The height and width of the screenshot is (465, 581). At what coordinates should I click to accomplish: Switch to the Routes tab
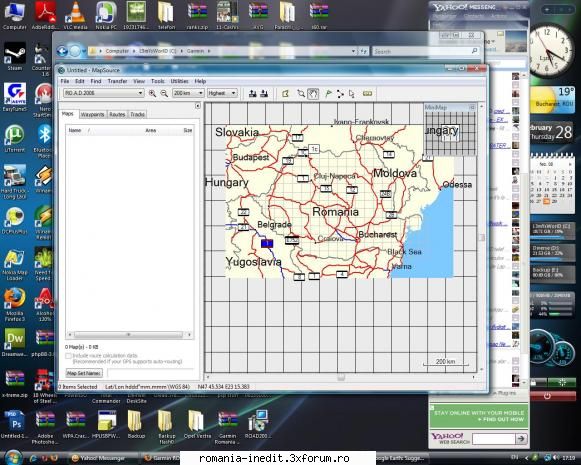click(117, 114)
